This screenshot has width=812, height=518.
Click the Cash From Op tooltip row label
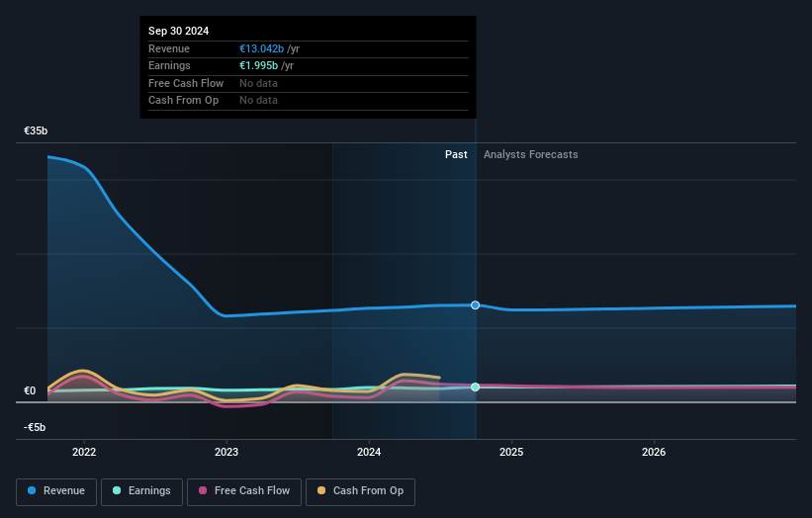point(183,101)
